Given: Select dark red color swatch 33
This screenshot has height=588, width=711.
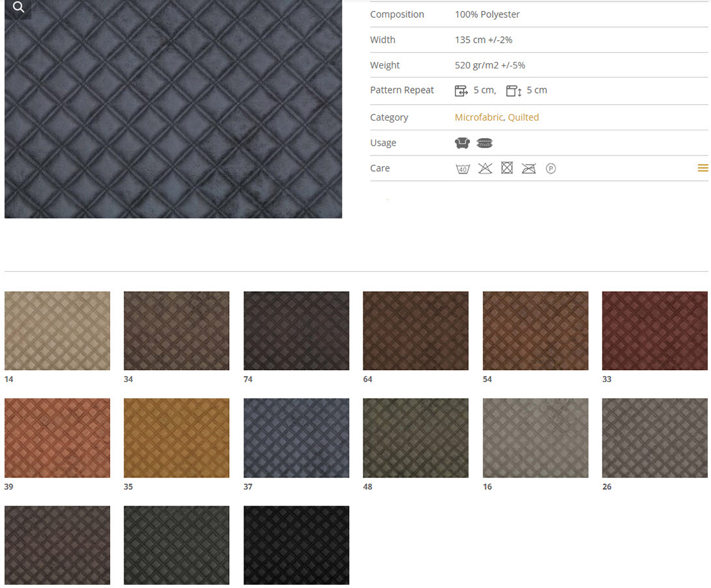Looking at the screenshot, I should (654, 331).
